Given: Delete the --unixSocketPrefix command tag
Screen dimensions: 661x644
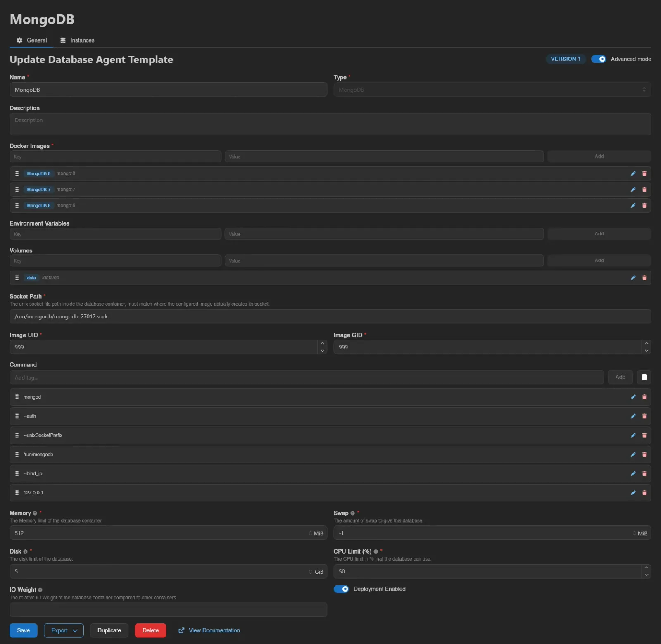Looking at the screenshot, I should coord(644,435).
